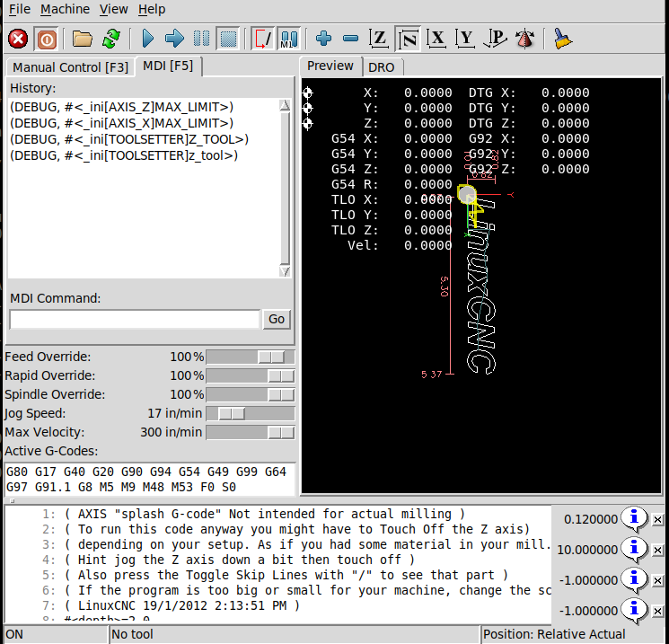The height and width of the screenshot is (644, 669).
Task: Toggle the Emergency Stop button
Action: click(x=18, y=39)
